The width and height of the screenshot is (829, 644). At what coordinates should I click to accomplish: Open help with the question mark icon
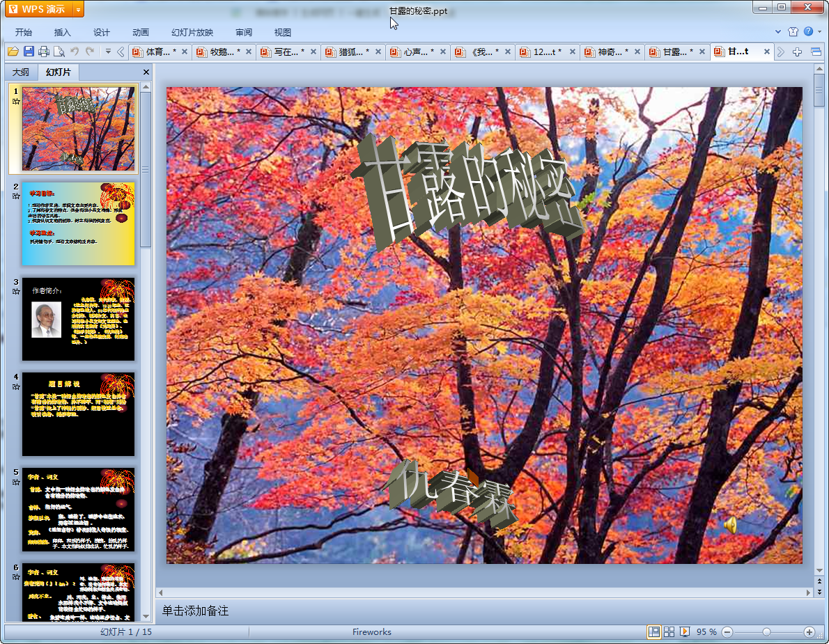(x=808, y=32)
